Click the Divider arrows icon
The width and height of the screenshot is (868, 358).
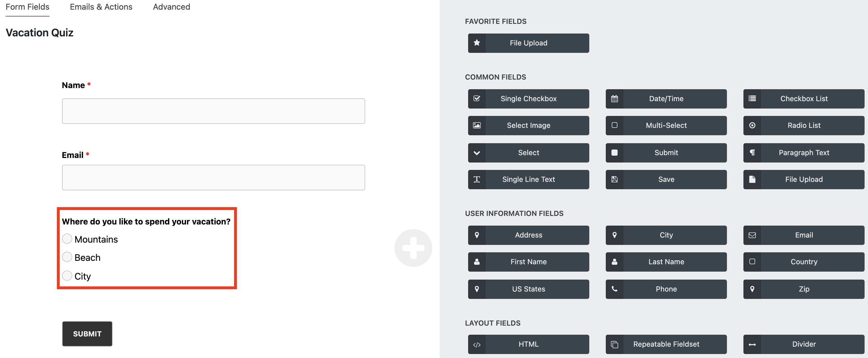(752, 344)
